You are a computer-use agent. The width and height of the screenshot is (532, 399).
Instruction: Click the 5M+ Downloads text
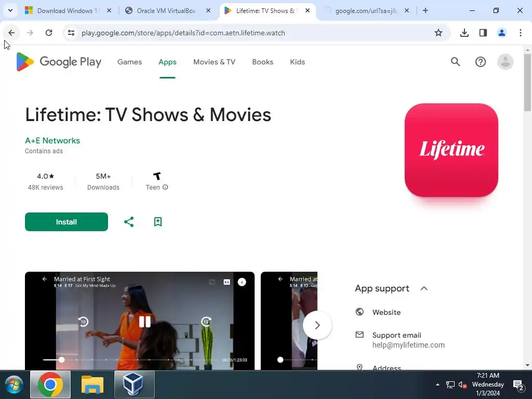pyautogui.click(x=103, y=181)
